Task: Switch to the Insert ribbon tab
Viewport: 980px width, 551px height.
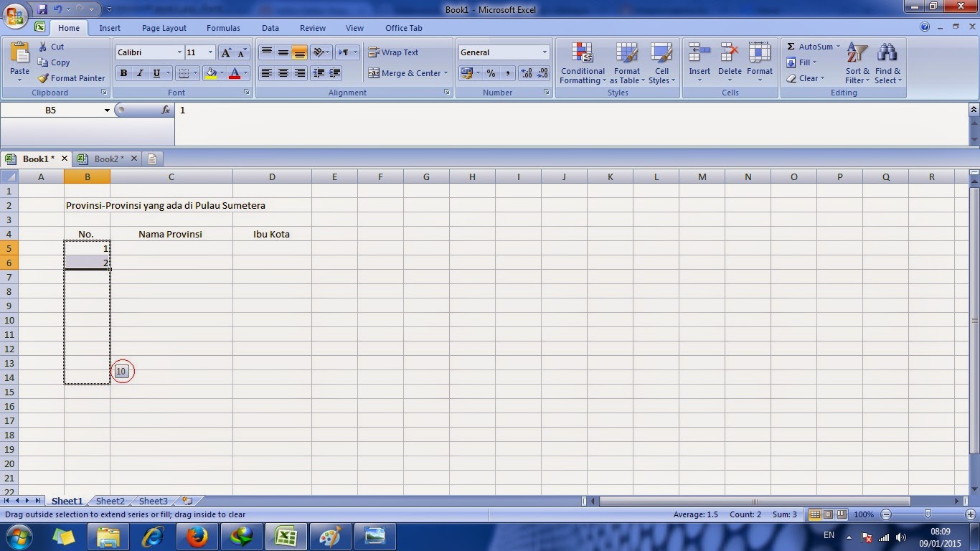Action: point(110,28)
